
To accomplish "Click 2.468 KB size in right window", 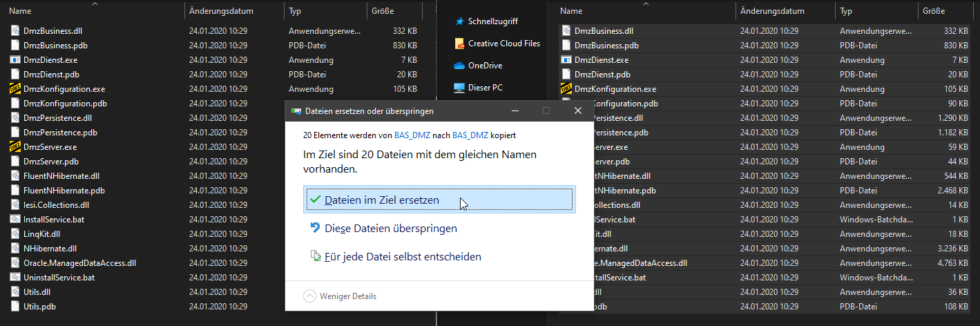I will [x=953, y=191].
